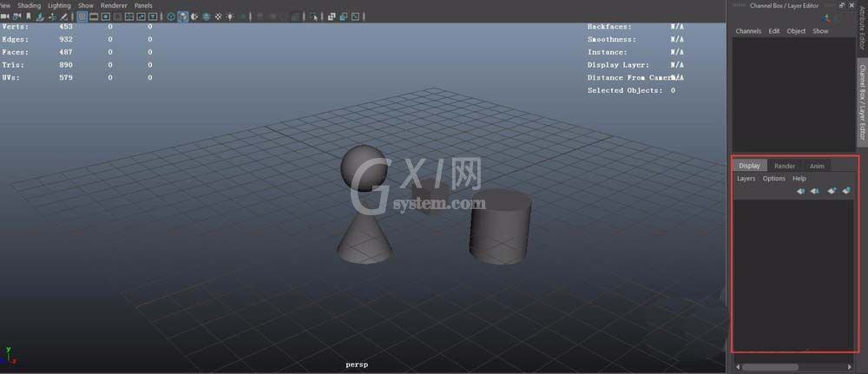
Task: Toggle the Resolution Gate icon
Action: coord(105,16)
